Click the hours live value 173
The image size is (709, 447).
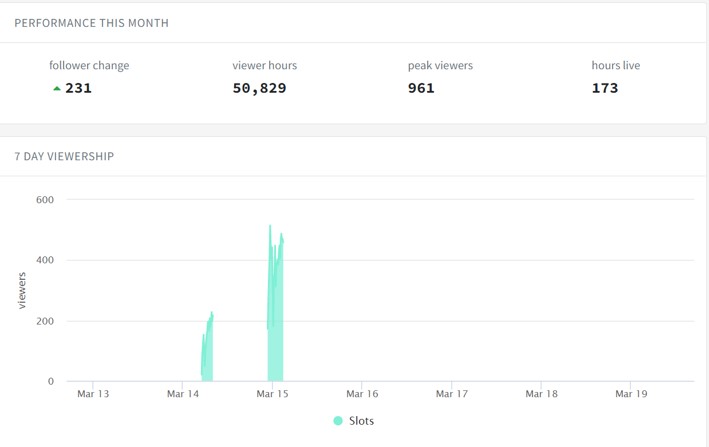[605, 88]
